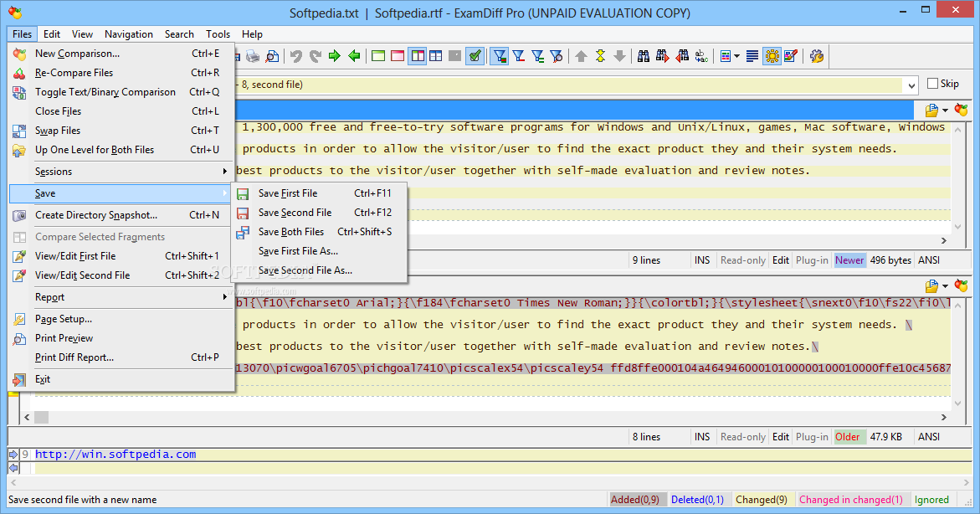The height and width of the screenshot is (514, 980).
Task: Expand the Report submenu
Action: click(x=122, y=297)
